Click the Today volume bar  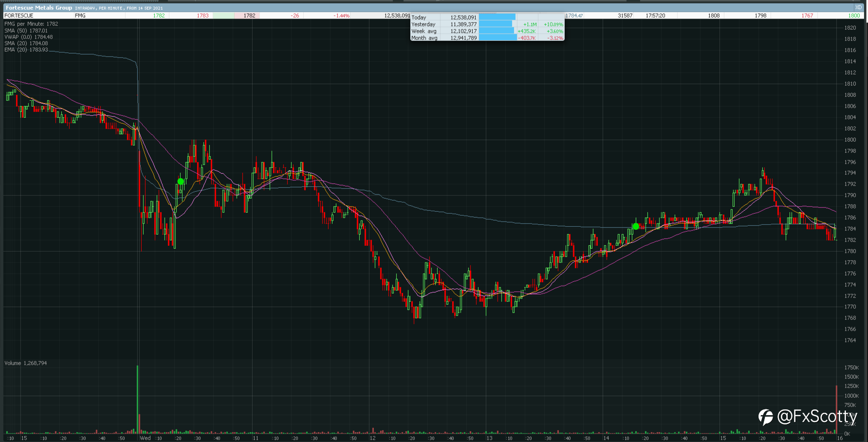pyautogui.click(x=497, y=17)
